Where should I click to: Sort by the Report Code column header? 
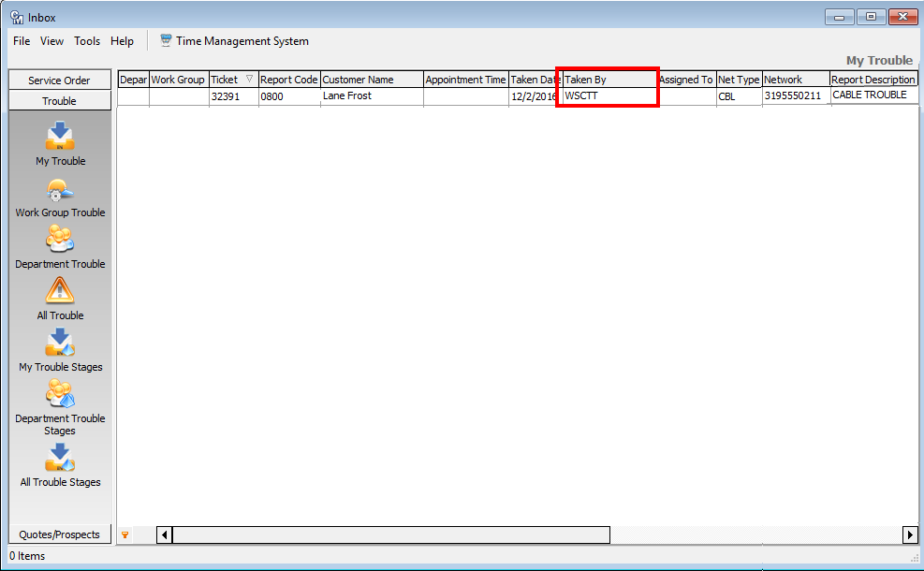[x=289, y=80]
